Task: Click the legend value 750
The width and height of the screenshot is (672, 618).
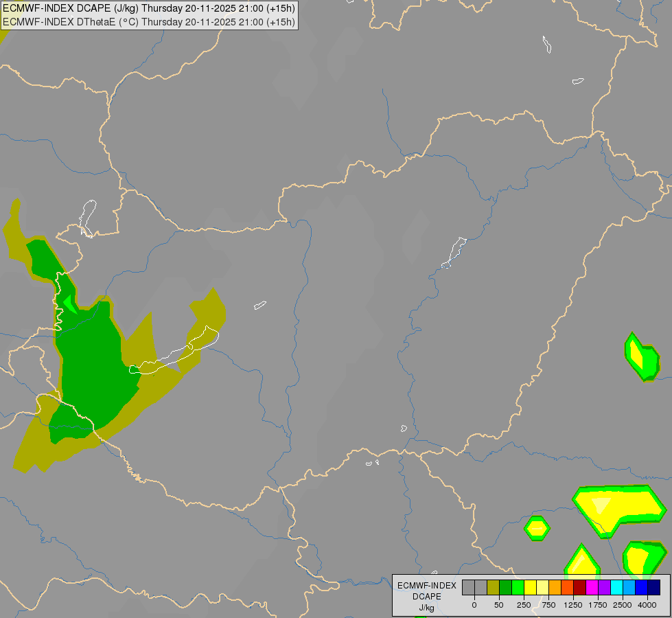Action: (x=548, y=605)
